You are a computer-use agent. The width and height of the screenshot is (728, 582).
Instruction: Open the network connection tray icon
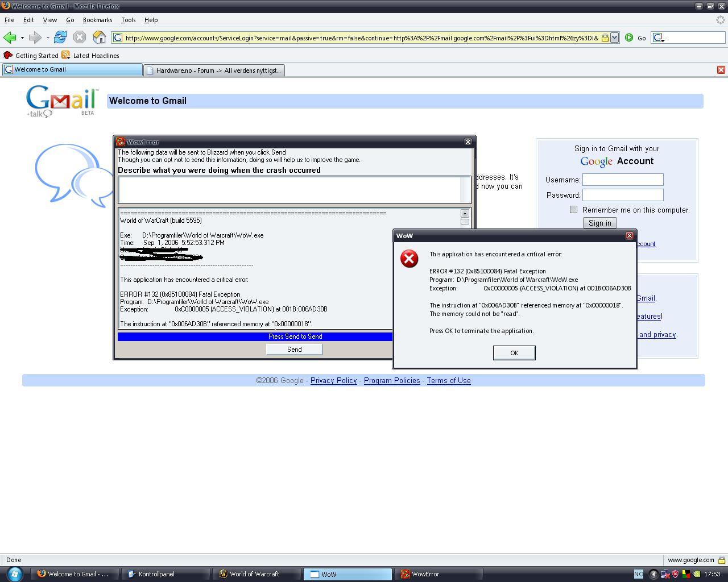[x=665, y=574]
